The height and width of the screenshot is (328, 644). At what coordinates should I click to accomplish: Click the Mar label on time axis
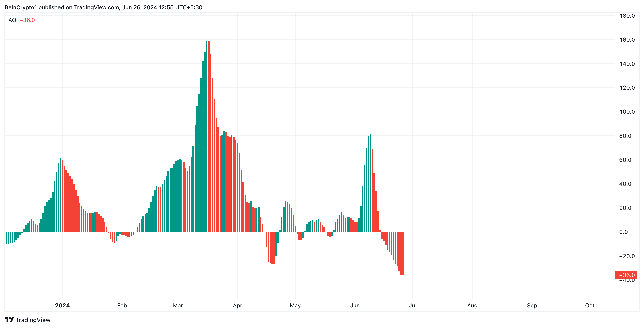(x=178, y=306)
